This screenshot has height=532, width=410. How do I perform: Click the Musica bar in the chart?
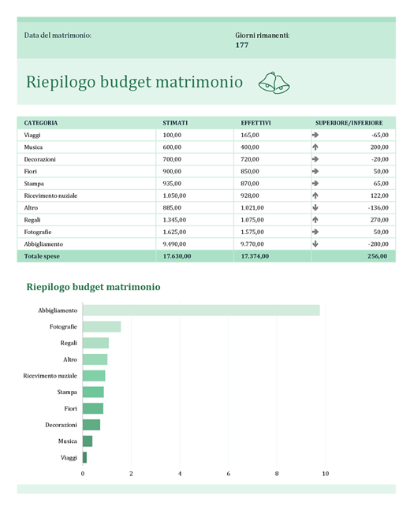click(88, 441)
